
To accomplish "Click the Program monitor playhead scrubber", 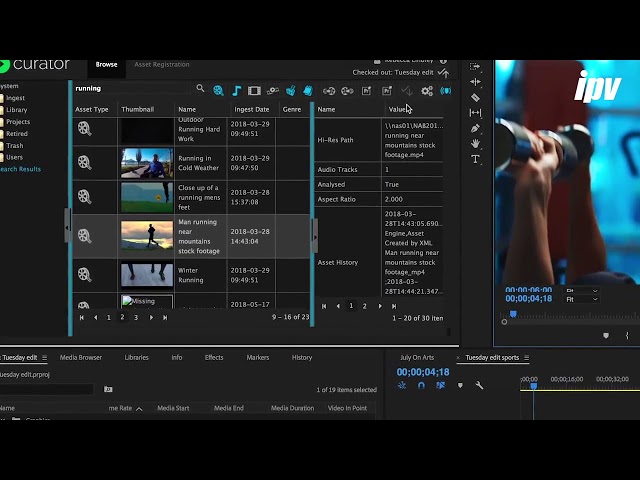I will (513, 314).
